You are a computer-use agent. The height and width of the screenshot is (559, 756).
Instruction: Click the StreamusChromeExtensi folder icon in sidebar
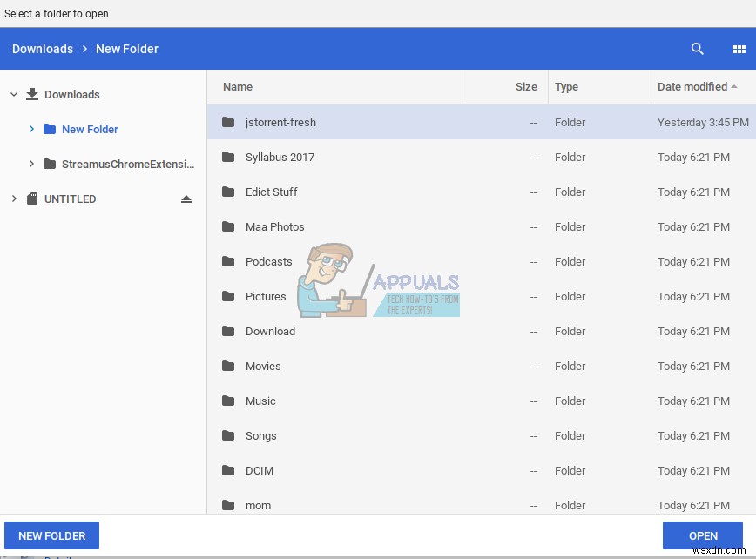click(50, 164)
